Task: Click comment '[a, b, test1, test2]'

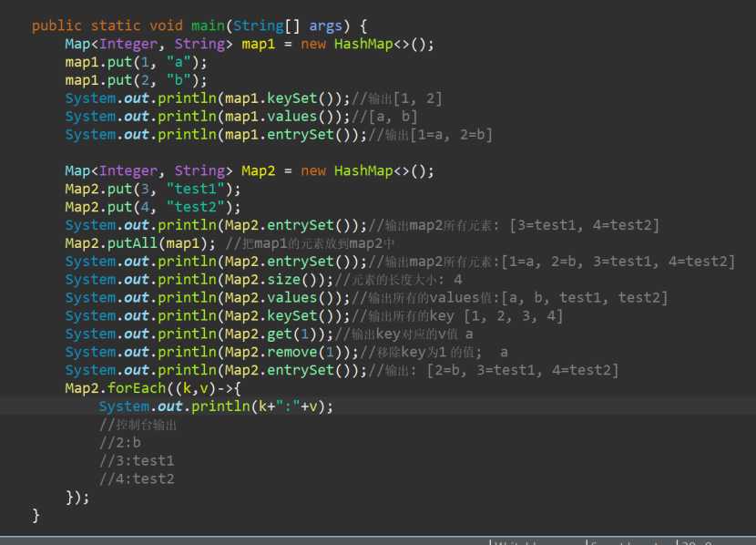Action: (x=585, y=298)
